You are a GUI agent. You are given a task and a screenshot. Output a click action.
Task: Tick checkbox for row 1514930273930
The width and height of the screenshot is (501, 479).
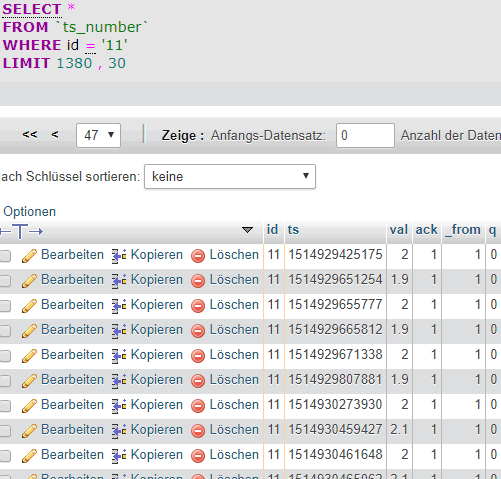[5, 406]
